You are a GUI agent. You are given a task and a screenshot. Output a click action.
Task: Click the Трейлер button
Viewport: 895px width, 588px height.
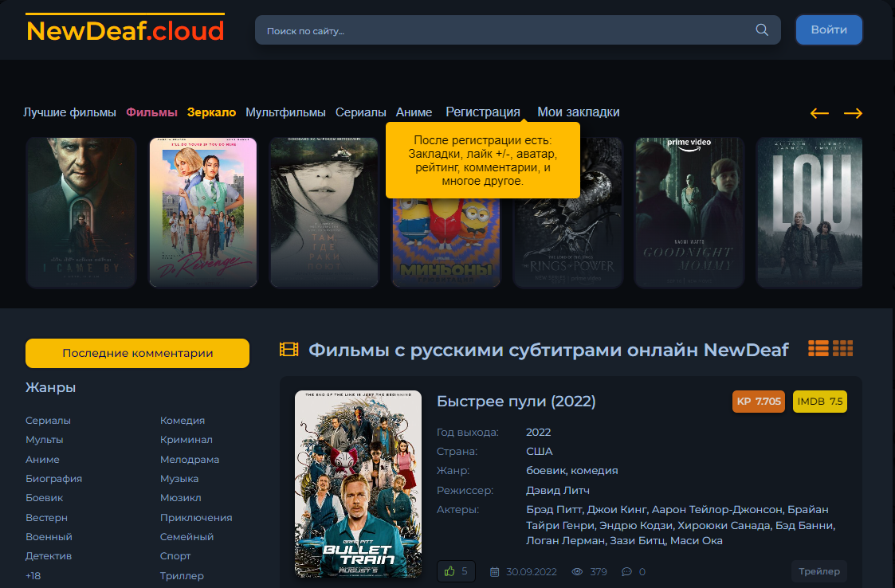click(x=819, y=571)
